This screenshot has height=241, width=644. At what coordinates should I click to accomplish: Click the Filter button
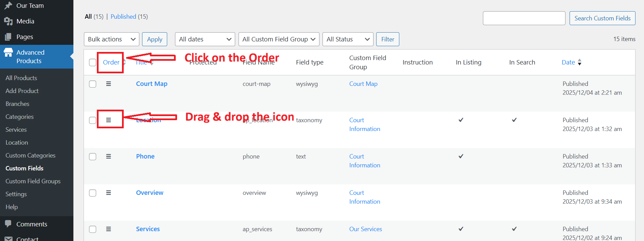coord(388,39)
